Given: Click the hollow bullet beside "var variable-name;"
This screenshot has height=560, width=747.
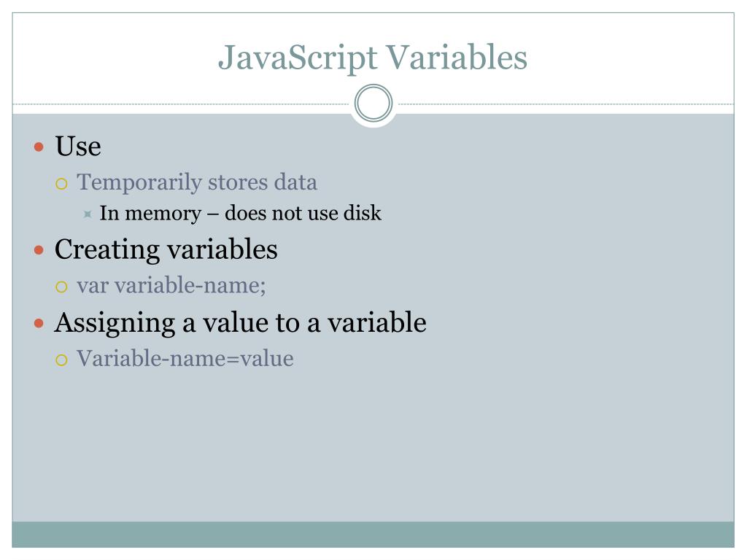Looking at the screenshot, I should 62,287.
